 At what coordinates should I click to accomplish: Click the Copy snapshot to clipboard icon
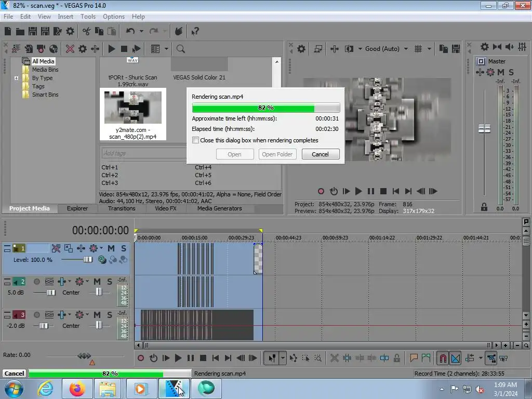tap(444, 49)
